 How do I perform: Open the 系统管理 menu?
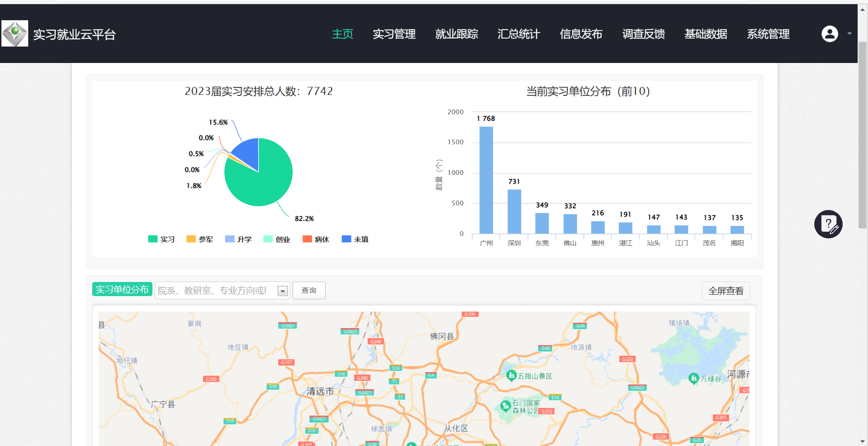click(x=768, y=34)
